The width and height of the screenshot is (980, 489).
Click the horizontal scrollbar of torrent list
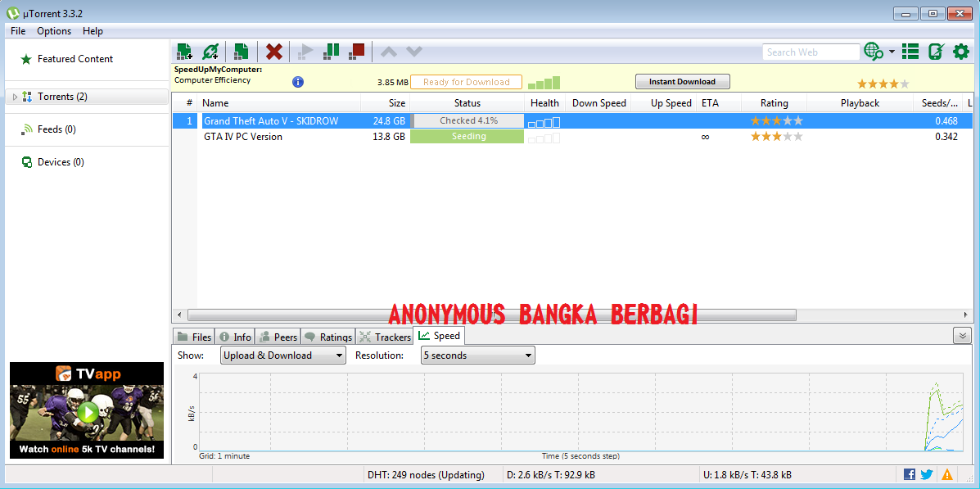(x=491, y=315)
